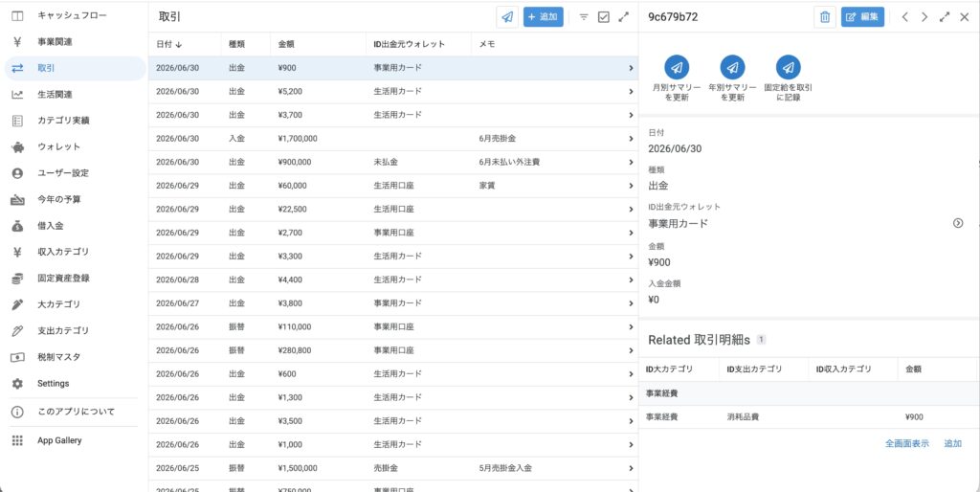980x492 pixels.
Task: Open App Gallery menu label
Action: (x=59, y=440)
